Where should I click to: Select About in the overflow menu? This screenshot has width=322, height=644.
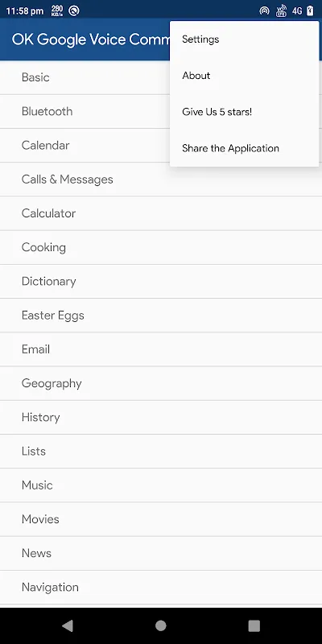point(245,76)
